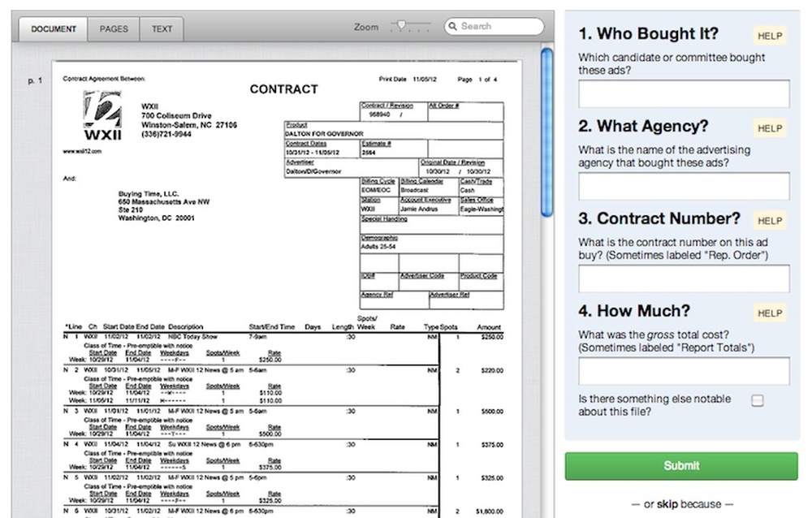The height and width of the screenshot is (518, 812).
Task: Focus the candidate or committee input field
Action: point(684,93)
